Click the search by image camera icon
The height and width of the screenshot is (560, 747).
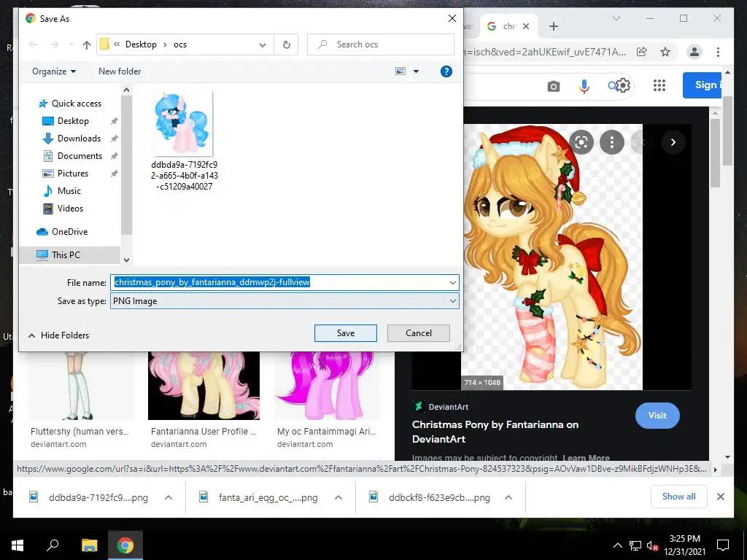[x=553, y=87]
